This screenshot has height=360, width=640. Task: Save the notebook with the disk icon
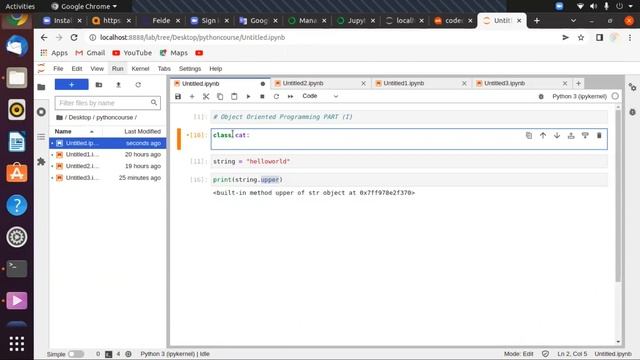pos(178,96)
